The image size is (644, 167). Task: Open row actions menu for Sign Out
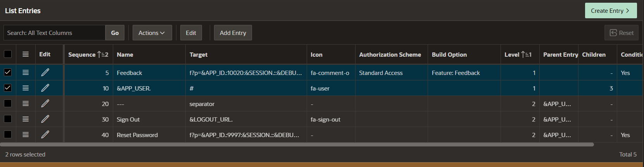[x=26, y=119]
